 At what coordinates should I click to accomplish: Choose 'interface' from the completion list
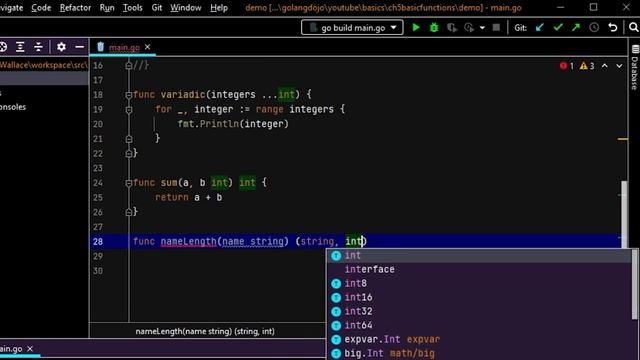click(479, 269)
